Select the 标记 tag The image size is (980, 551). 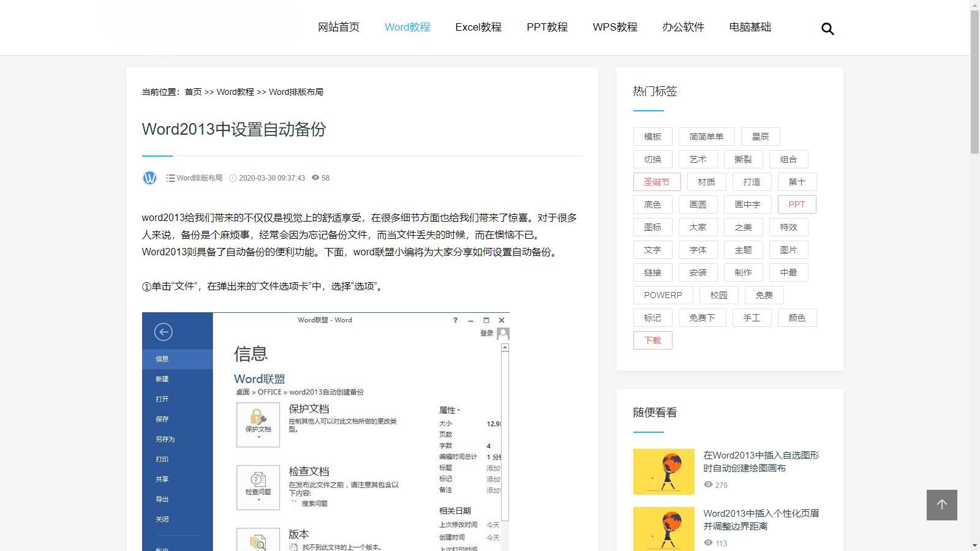click(x=653, y=318)
